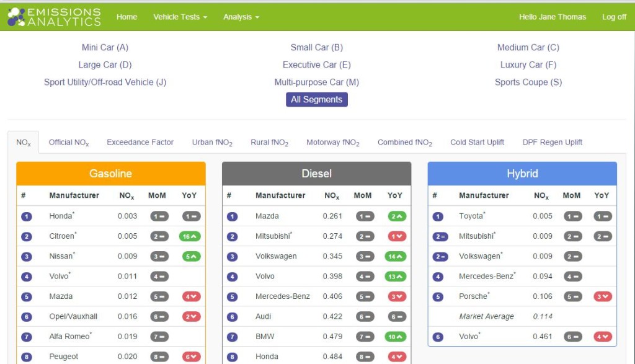This screenshot has width=635, height=364.
Task: Click Audi's grey YoY 6 badge
Action: click(x=397, y=317)
